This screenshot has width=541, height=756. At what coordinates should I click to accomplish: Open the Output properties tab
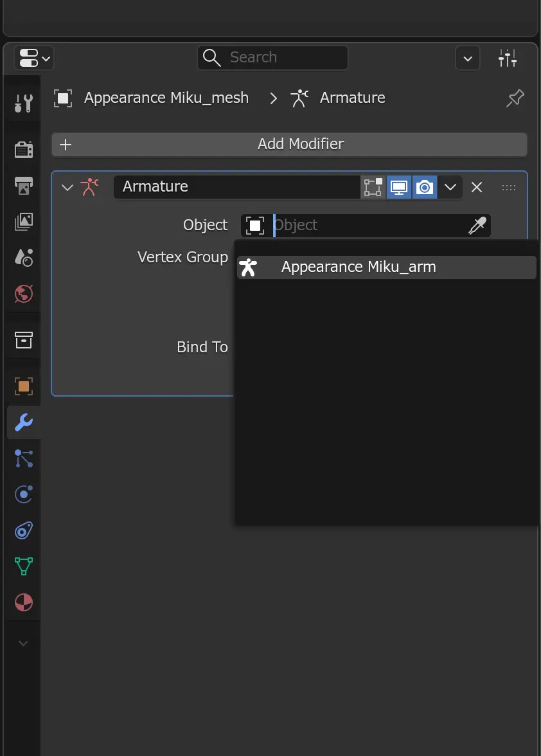click(23, 185)
